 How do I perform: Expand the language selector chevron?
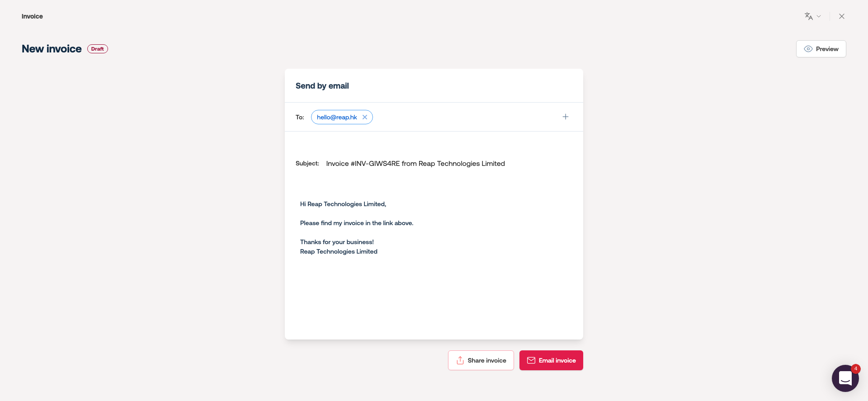(x=819, y=16)
